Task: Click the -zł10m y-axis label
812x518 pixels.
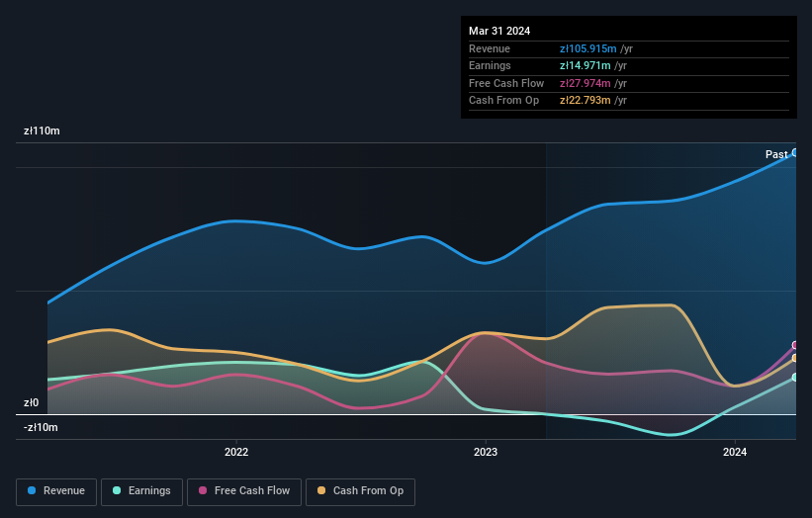Action: pyautogui.click(x=41, y=427)
